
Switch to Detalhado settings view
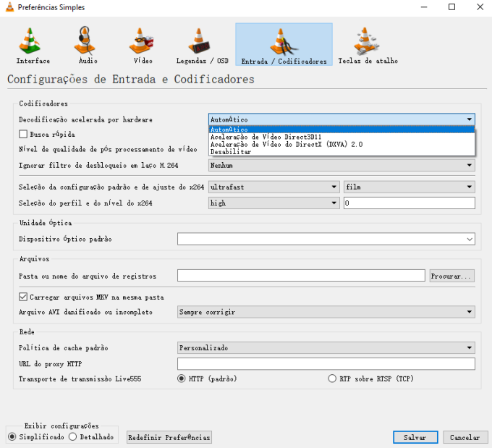click(x=72, y=436)
